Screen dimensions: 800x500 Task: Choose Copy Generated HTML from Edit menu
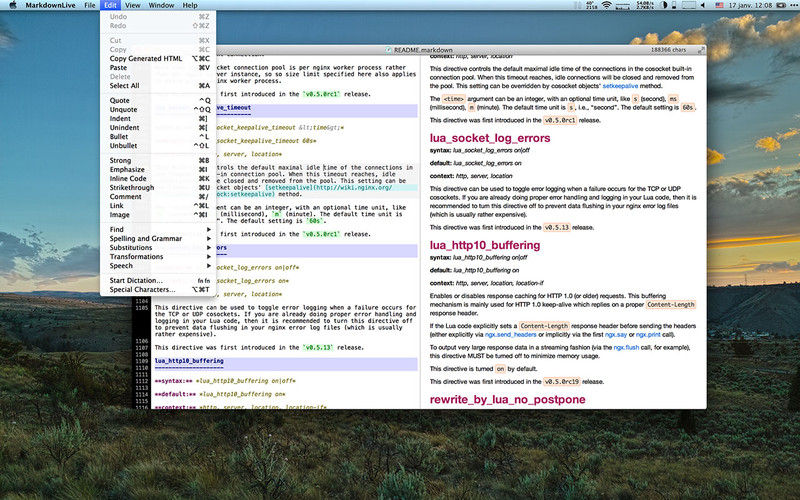[x=146, y=58]
